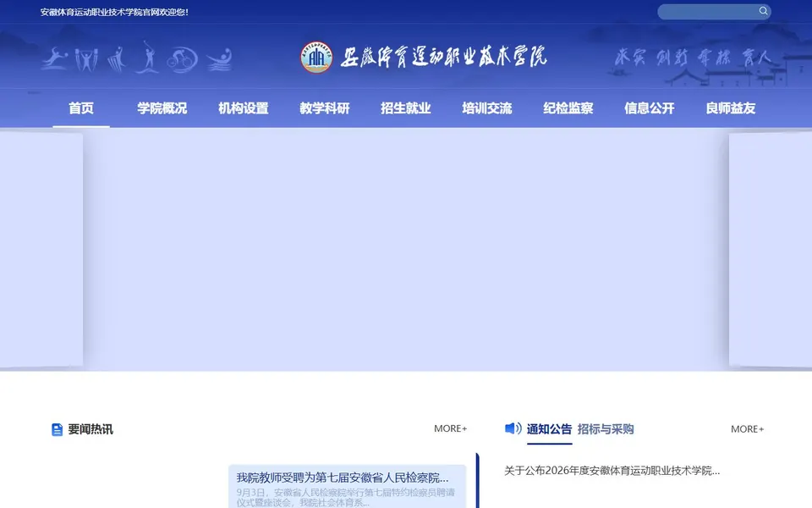Click MORE+ beside 要闻热讯
The image size is (812, 508).
(451, 428)
